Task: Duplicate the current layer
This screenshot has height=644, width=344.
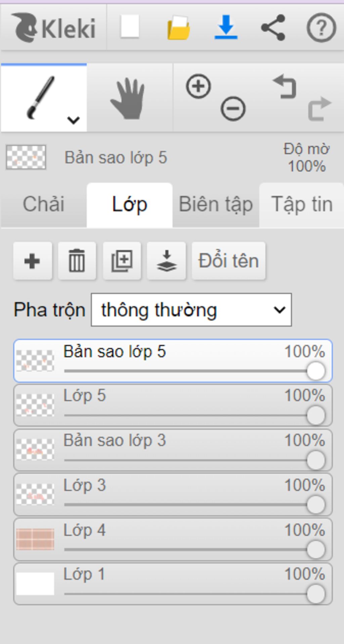Action: pyautogui.click(x=122, y=261)
